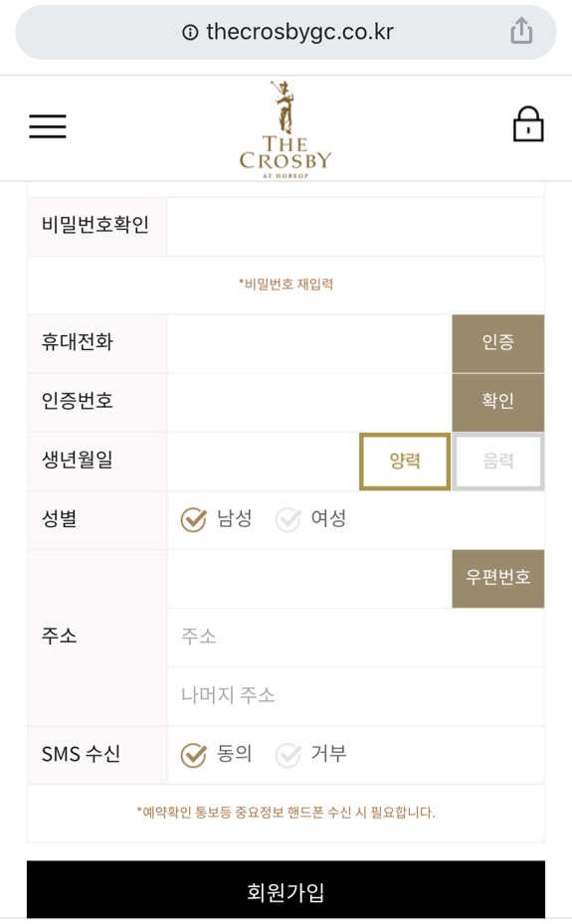Choose 거부 for SMS 수신
The height and width of the screenshot is (924, 572).
(310, 754)
